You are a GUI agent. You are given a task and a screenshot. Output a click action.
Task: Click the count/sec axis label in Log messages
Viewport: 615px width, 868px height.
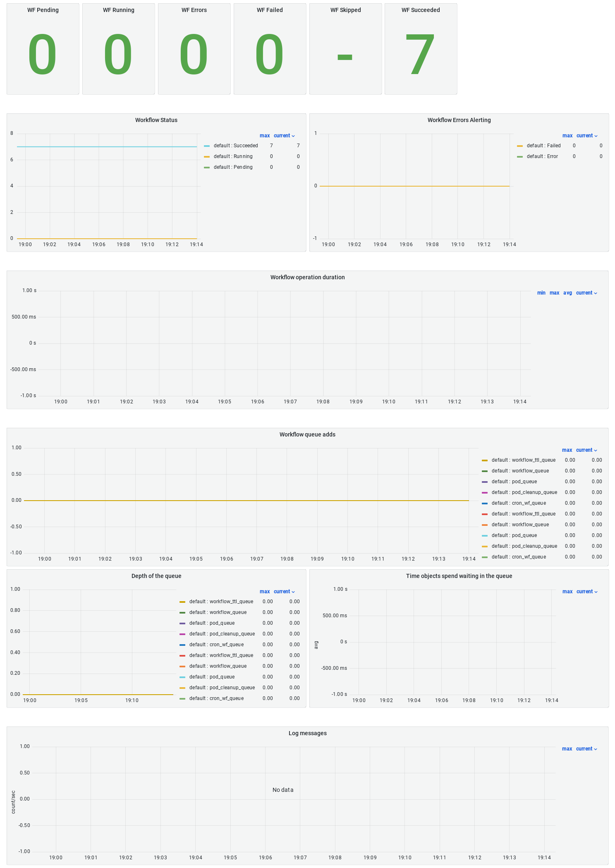pos(13,802)
